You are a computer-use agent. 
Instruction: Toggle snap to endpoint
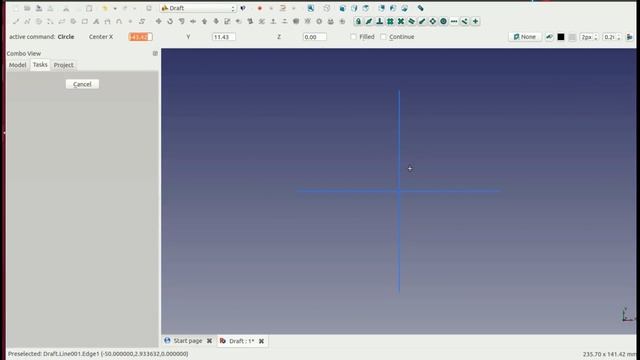(x=422, y=21)
